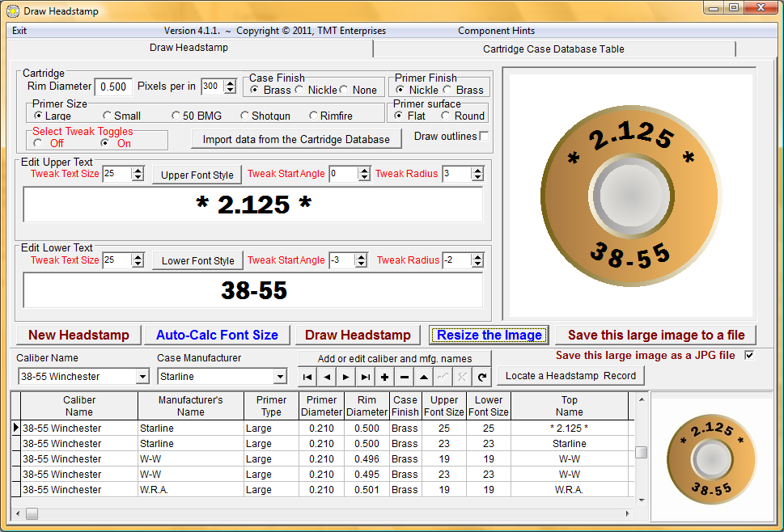Select Nickle case finish radio button
This screenshot has width=784, height=532.
[300, 91]
